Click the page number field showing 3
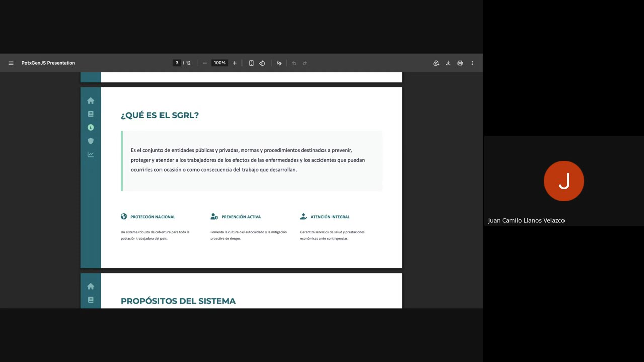This screenshot has height=362, width=644. pyautogui.click(x=177, y=63)
